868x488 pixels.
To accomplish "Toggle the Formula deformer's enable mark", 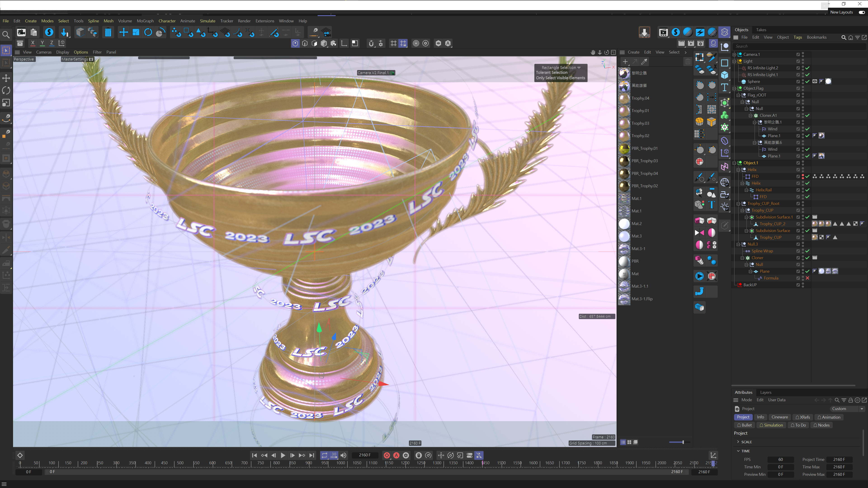I will [x=807, y=278].
